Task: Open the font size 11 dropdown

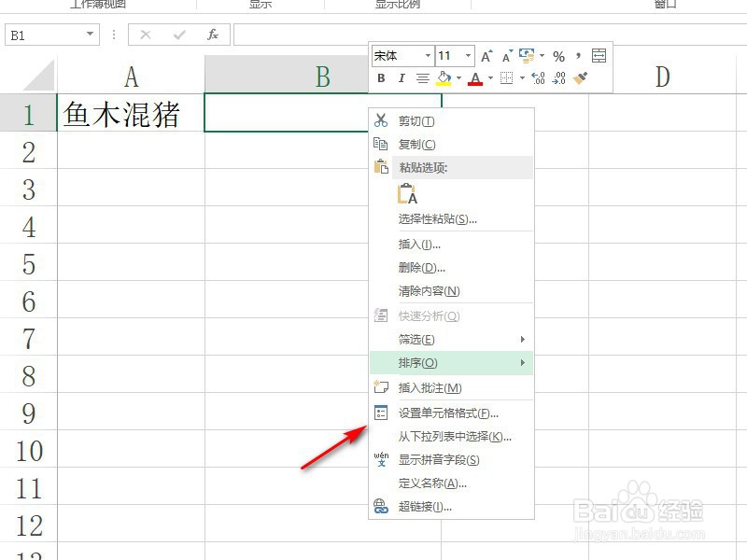Action: (x=467, y=55)
